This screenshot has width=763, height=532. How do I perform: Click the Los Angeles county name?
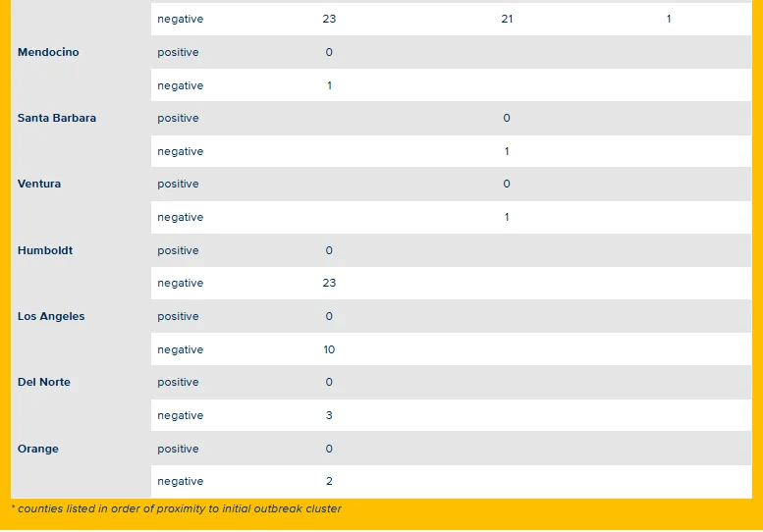[x=51, y=316]
